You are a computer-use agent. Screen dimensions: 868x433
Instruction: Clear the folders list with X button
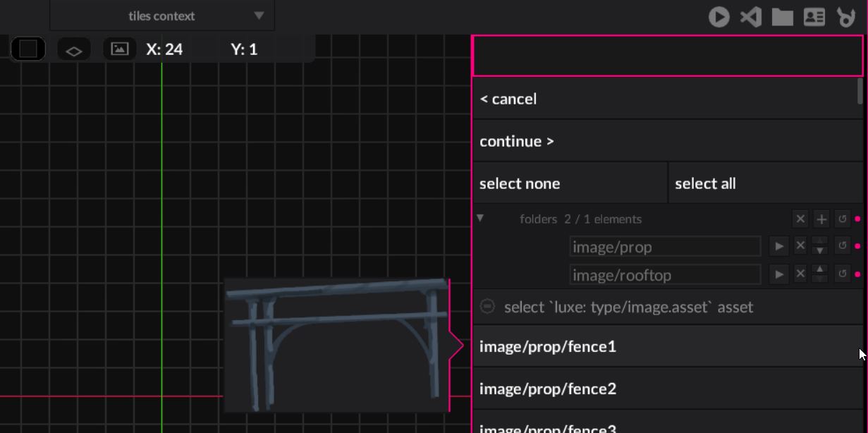pyautogui.click(x=800, y=219)
